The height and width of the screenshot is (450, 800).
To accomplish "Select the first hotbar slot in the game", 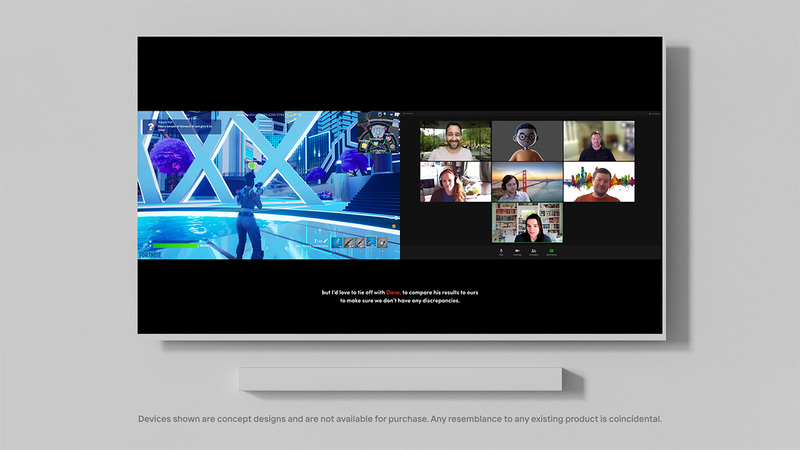I will pyautogui.click(x=337, y=242).
